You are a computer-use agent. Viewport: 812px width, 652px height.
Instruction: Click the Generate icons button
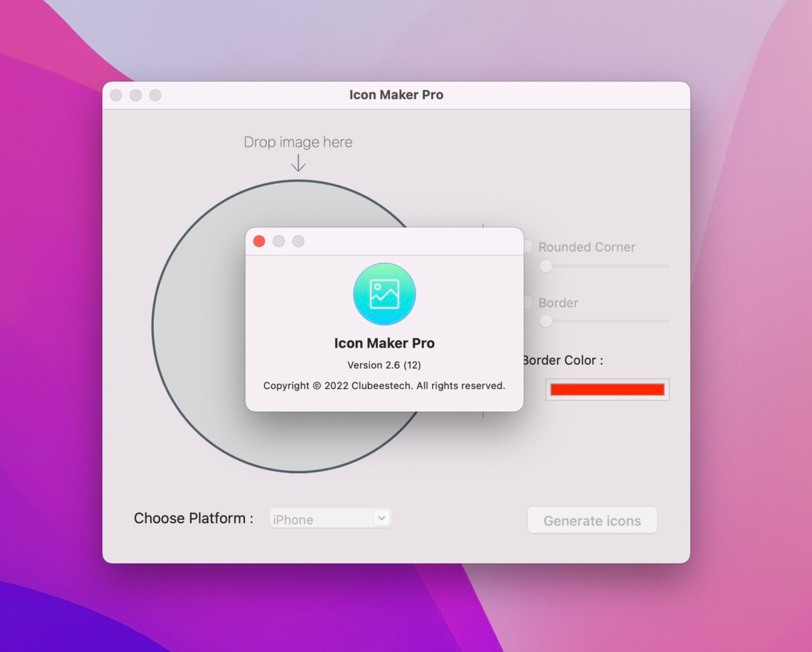pyautogui.click(x=592, y=520)
